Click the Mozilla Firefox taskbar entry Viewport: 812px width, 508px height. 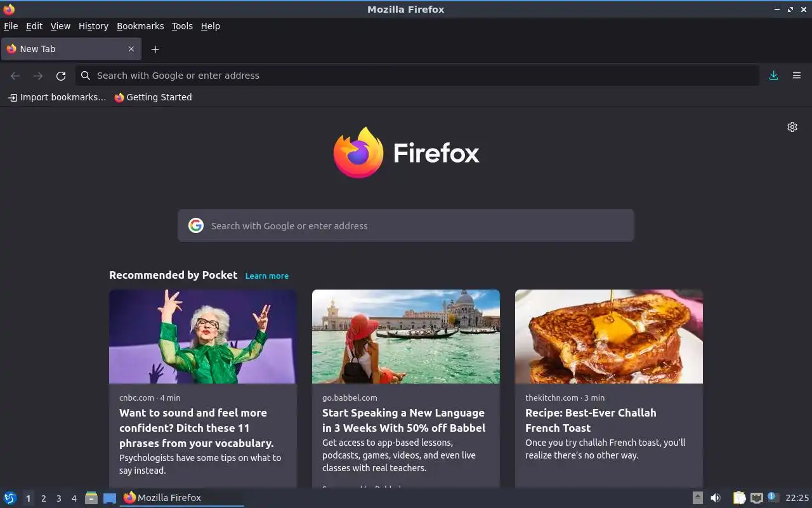182,498
